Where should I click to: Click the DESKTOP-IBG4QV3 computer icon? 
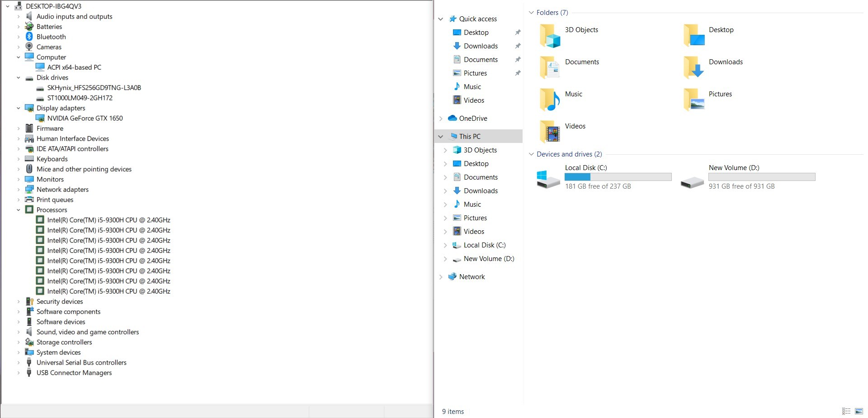click(x=18, y=6)
